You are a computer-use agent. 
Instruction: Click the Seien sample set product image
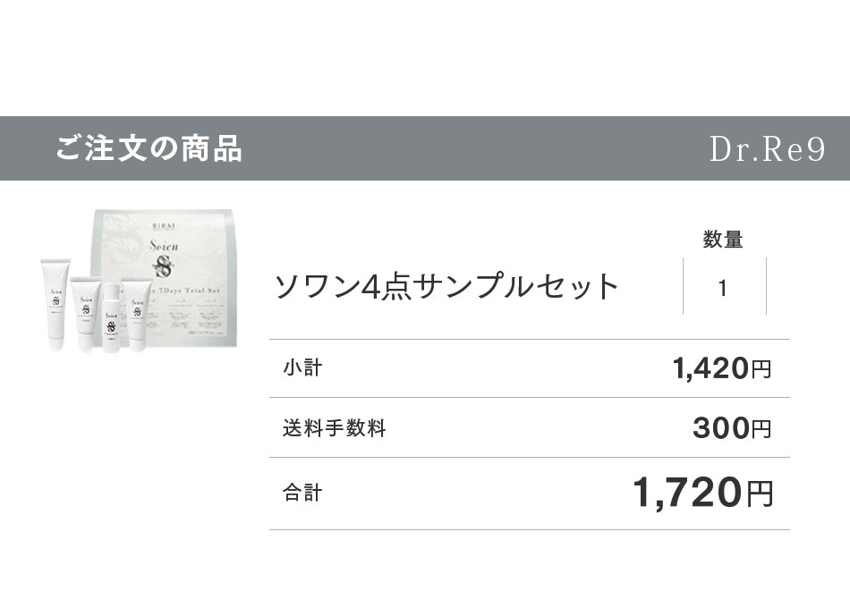(x=139, y=281)
